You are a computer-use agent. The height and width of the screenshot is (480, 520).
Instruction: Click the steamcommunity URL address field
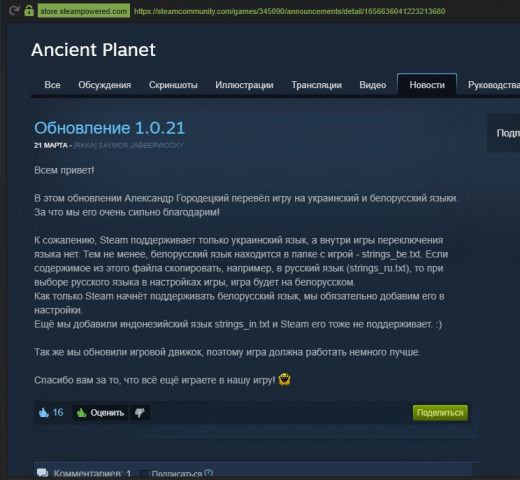pos(289,11)
